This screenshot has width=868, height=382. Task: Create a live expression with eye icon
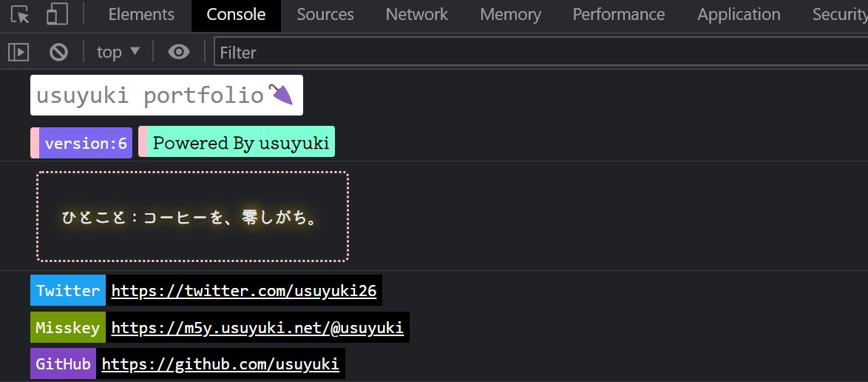pos(178,52)
